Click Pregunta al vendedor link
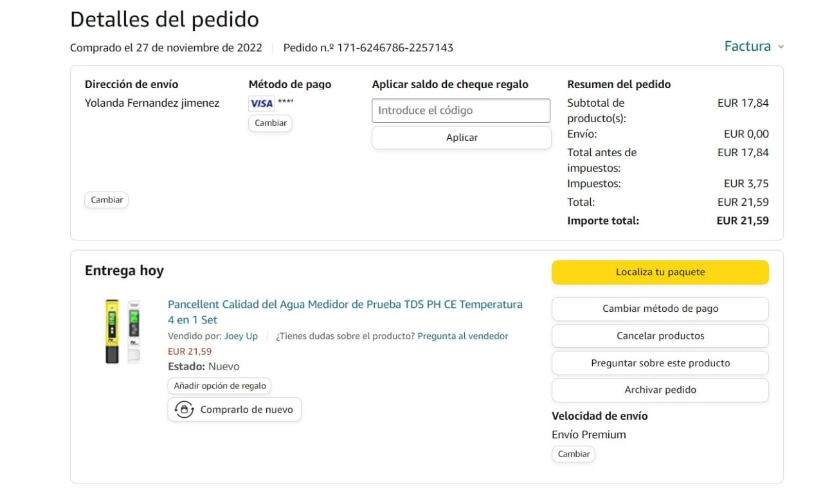Viewport: 823px width, 504px height. click(x=463, y=336)
